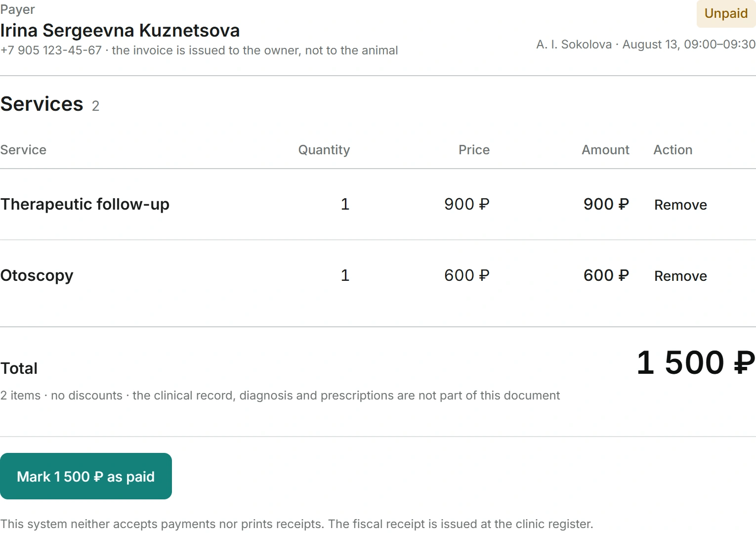
Task: Mark 1 500 ₽ as paid
Action: click(x=86, y=476)
